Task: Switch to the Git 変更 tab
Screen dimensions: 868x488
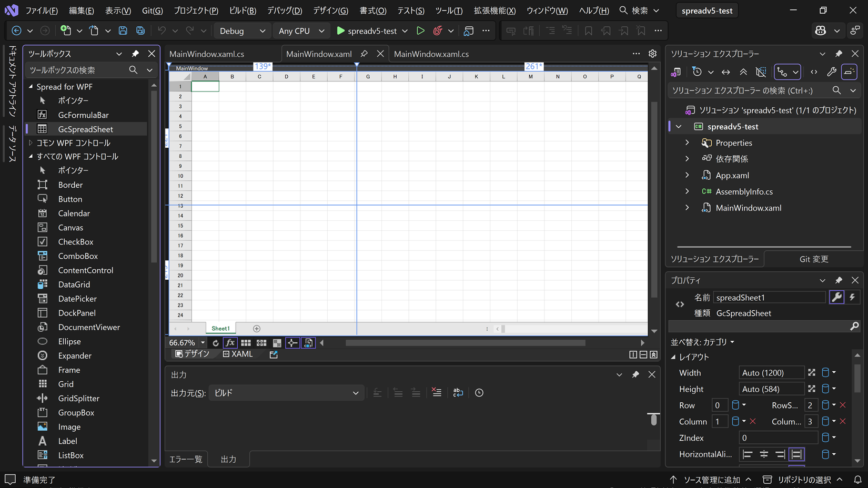Action: point(813,259)
